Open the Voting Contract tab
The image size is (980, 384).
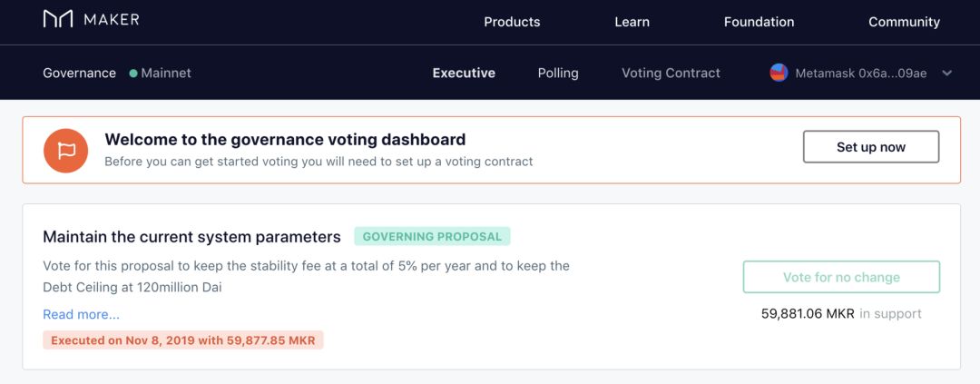671,74
